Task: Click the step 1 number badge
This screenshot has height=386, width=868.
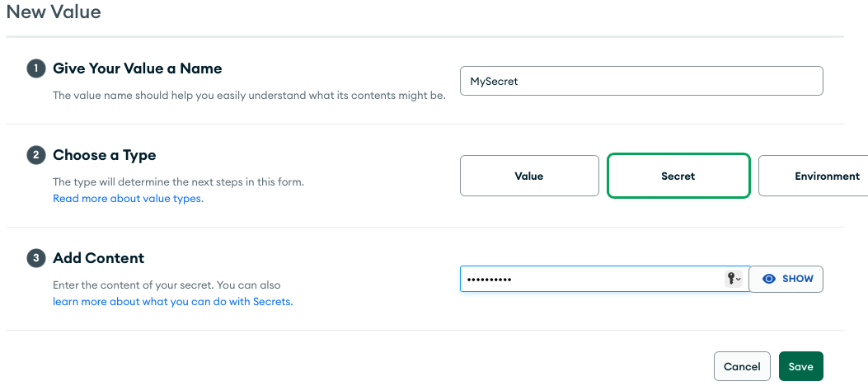Action: point(36,68)
